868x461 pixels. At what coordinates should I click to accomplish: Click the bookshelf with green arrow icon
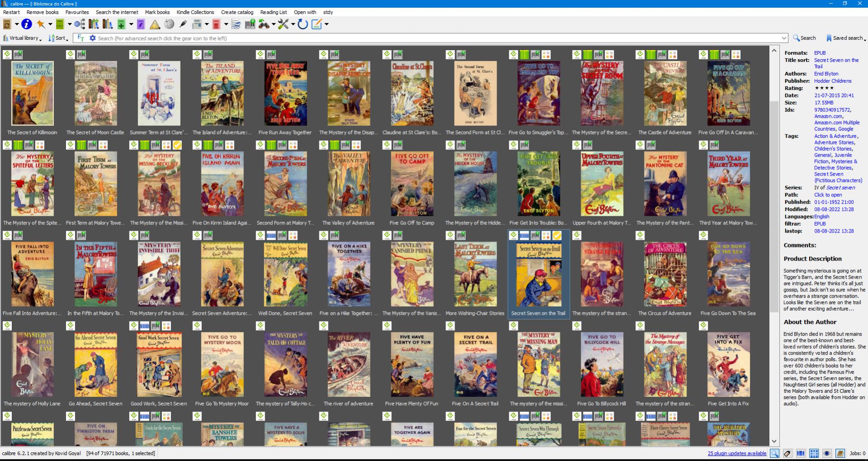pyautogui.click(x=94, y=24)
